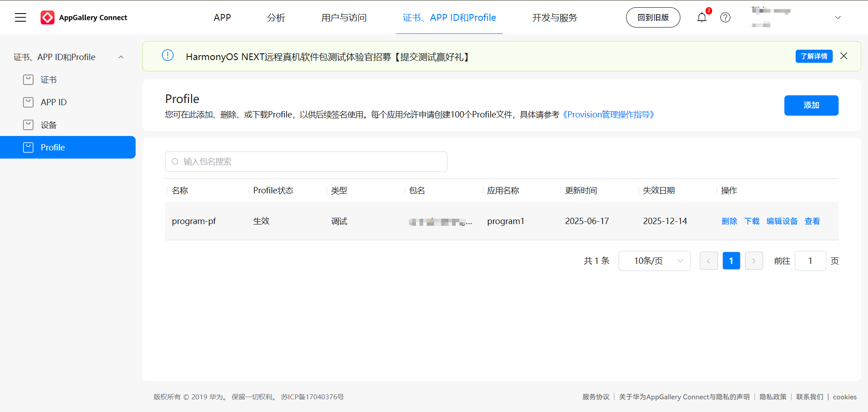This screenshot has width=868, height=412.
Task: Open the 用户与访问 tab
Action: point(344,18)
